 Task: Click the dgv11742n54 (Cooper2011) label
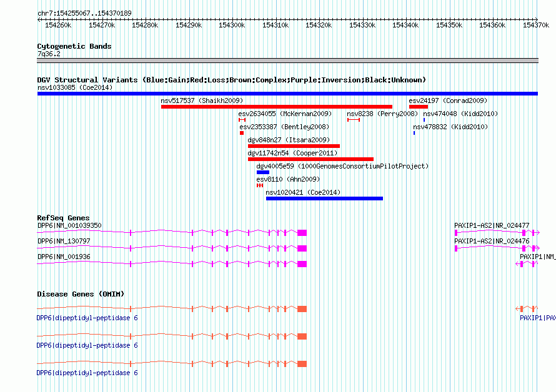pyautogui.click(x=292, y=153)
